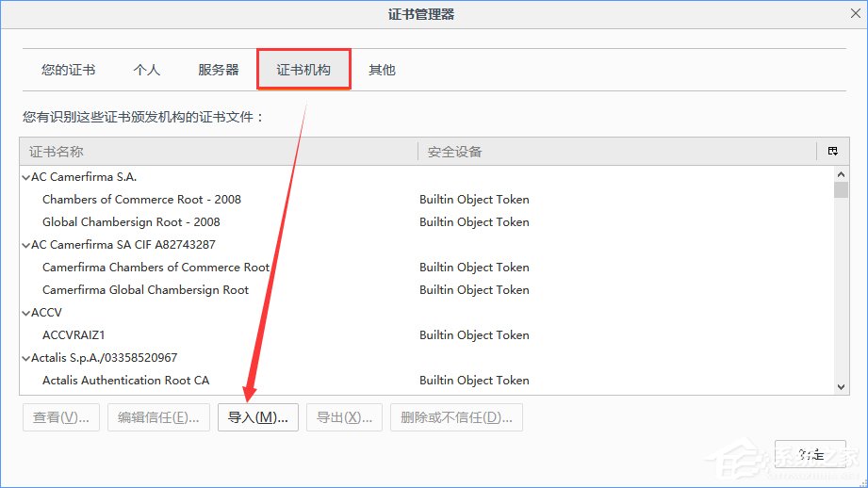Open the 服务器 tab
The height and width of the screenshot is (488, 868).
pos(218,71)
